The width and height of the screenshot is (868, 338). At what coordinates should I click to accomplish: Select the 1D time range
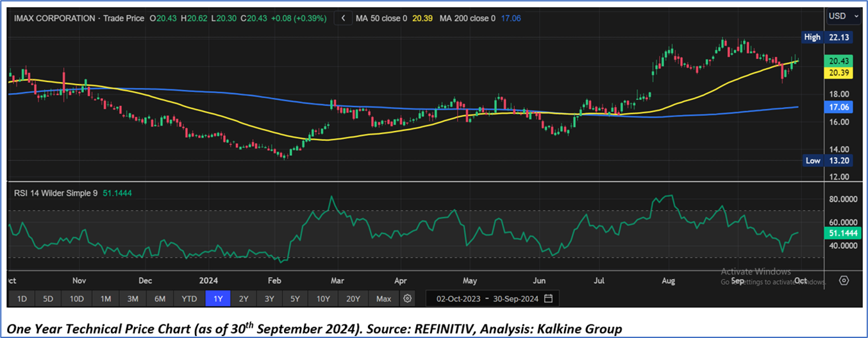pos(22,299)
